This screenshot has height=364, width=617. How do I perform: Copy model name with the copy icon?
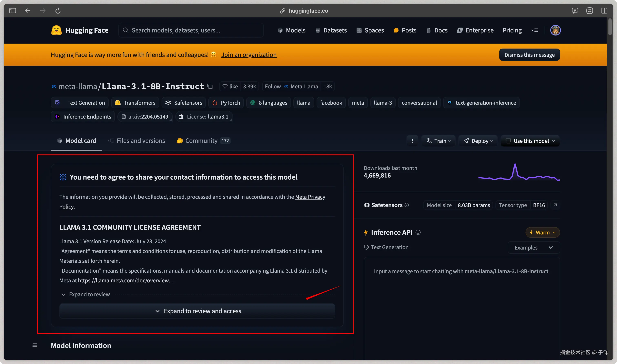click(x=210, y=86)
